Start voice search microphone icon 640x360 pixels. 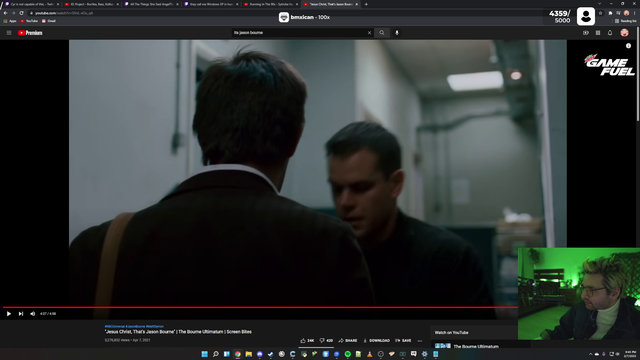[x=397, y=33]
